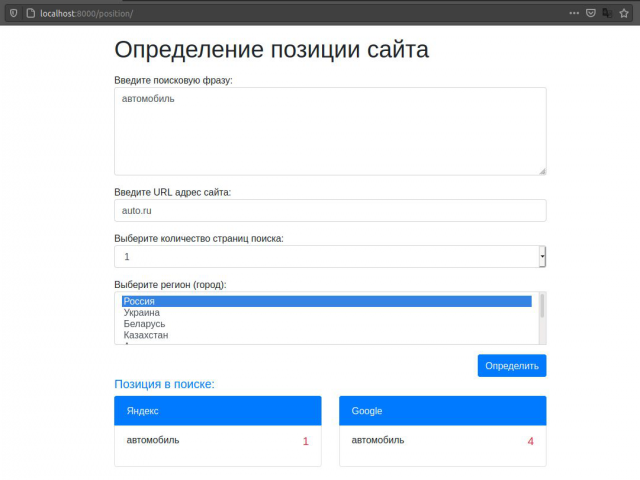This screenshot has height=480, width=640.
Task: Click the search phrase textarea containing автомобиль
Action: pos(330,131)
